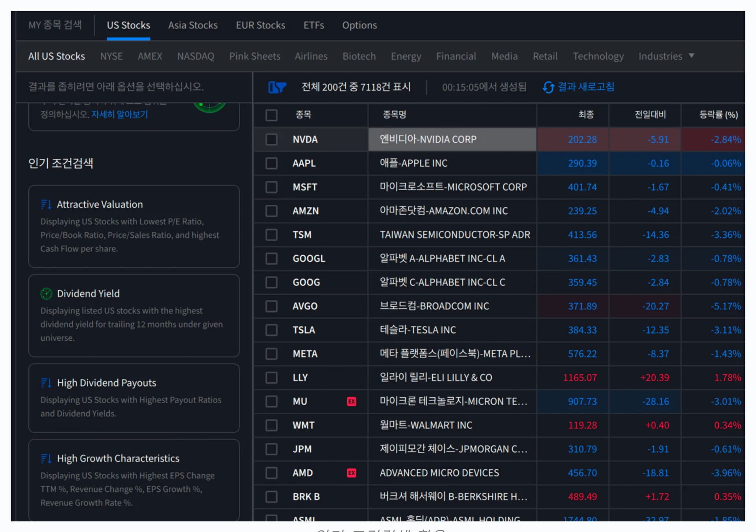
Task: Open the Options tab
Action: click(359, 25)
